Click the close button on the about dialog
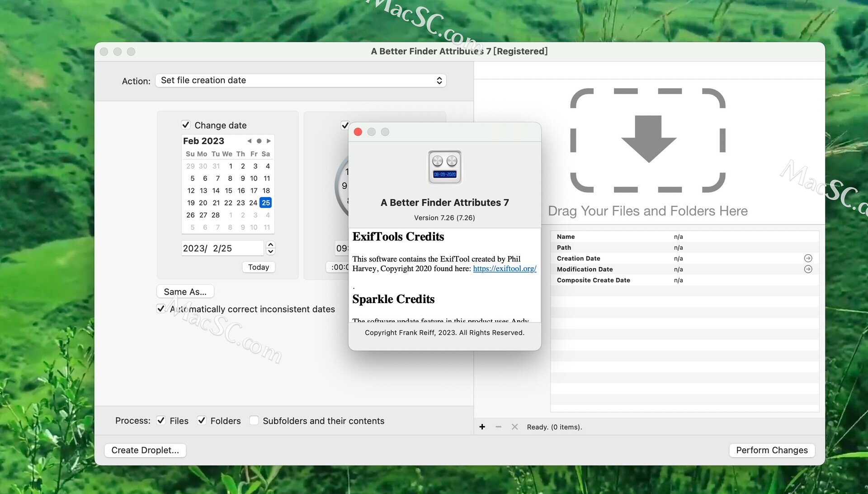This screenshot has width=868, height=494. tap(359, 131)
